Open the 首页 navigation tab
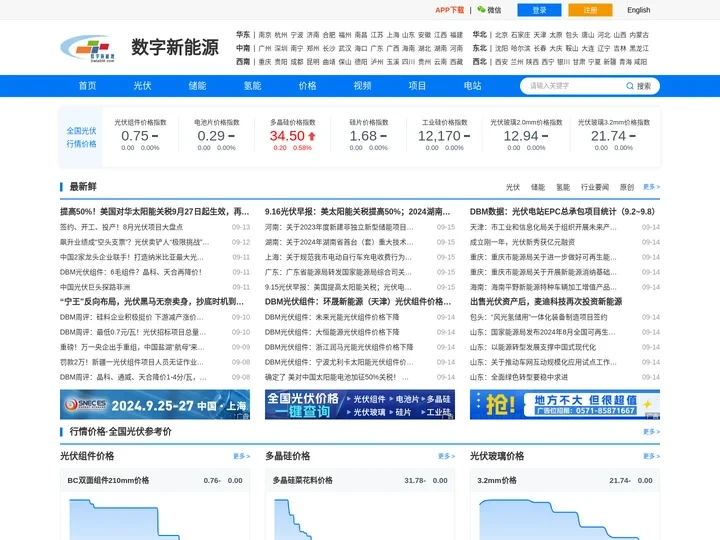The height and width of the screenshot is (540, 720). [x=87, y=86]
